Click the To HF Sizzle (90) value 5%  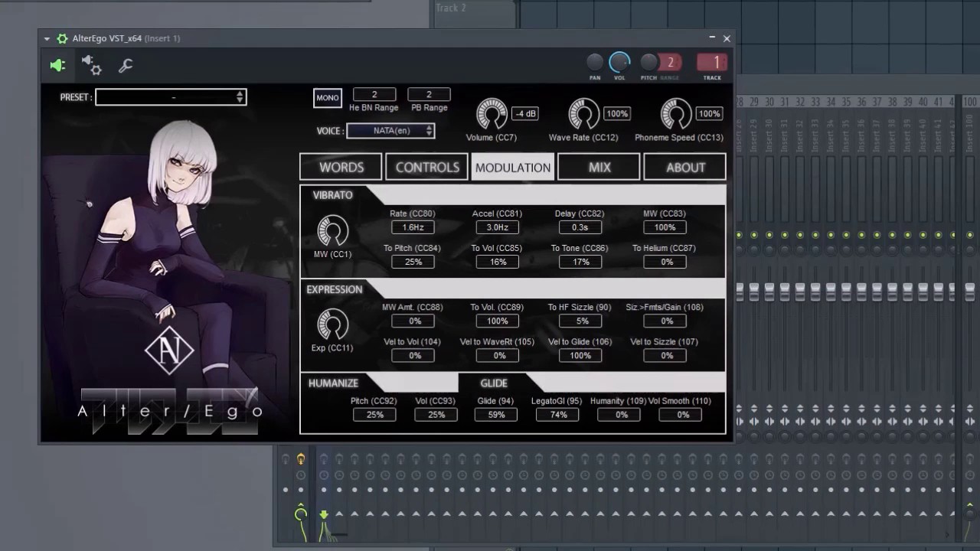580,321
